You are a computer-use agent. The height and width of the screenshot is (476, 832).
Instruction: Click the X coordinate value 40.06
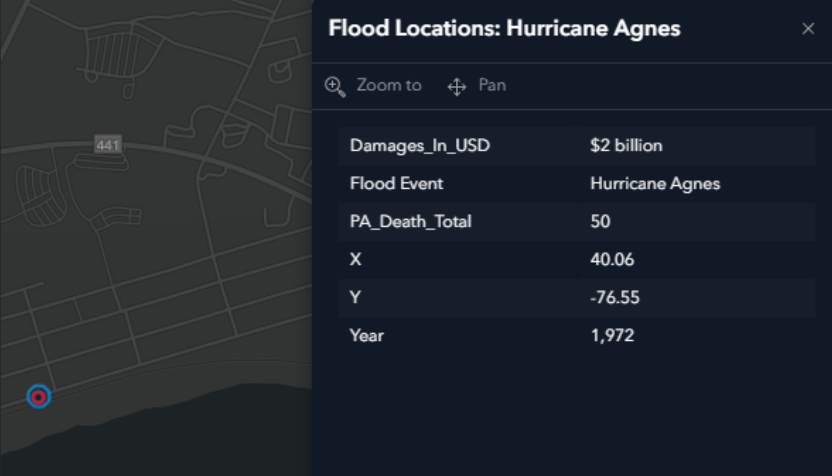612,260
